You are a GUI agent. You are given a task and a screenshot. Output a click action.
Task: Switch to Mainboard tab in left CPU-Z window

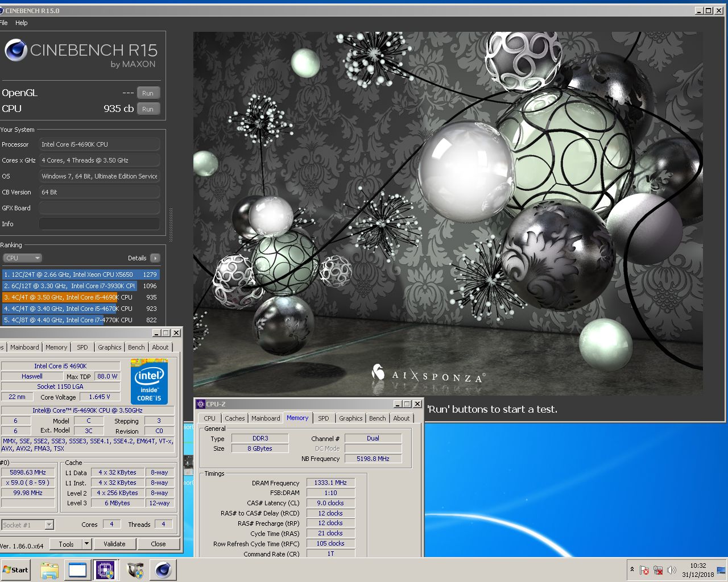click(x=24, y=347)
